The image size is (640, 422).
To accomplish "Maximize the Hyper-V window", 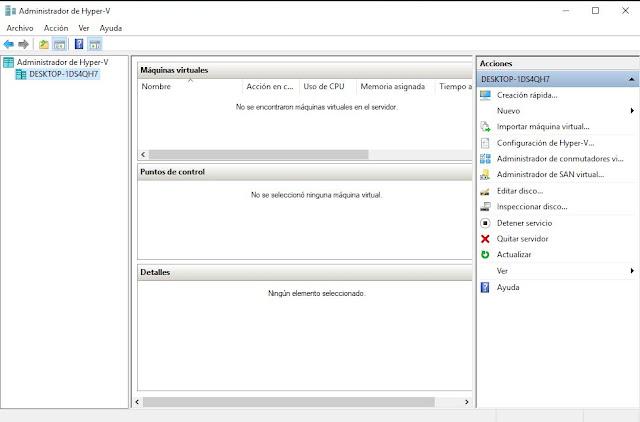I will (596, 11).
